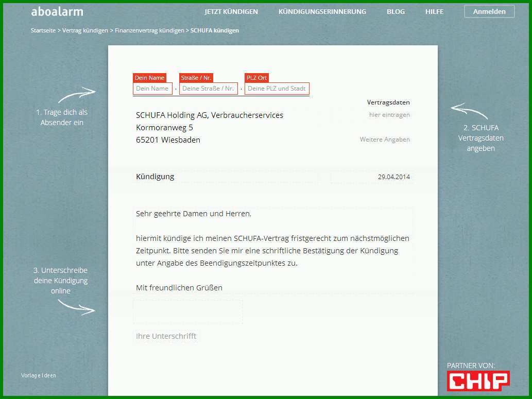
Task: Click the 'Kormoranweg 5' address line
Action: pyautogui.click(x=164, y=128)
